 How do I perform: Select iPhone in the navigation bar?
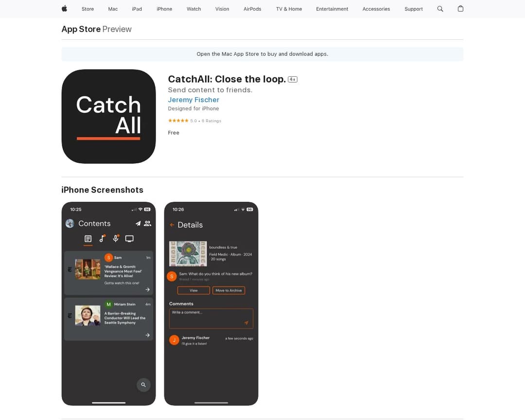164,9
